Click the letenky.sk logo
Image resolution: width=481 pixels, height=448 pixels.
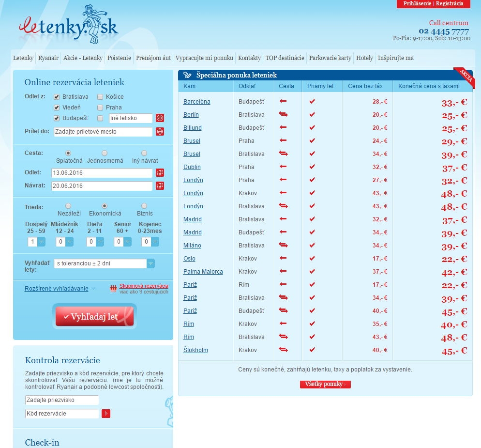(69, 27)
